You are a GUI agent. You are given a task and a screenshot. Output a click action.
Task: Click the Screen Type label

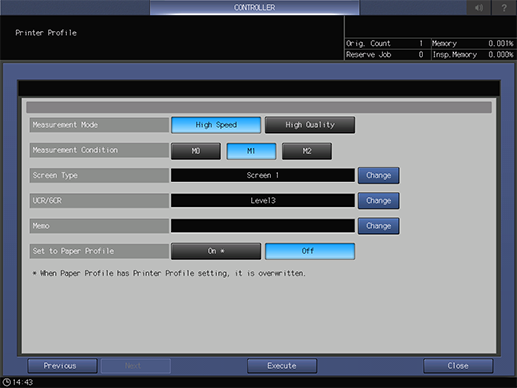(99, 175)
